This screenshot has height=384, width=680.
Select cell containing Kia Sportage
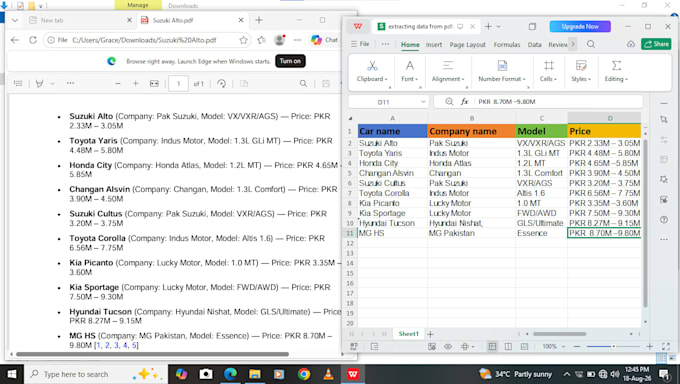(392, 213)
